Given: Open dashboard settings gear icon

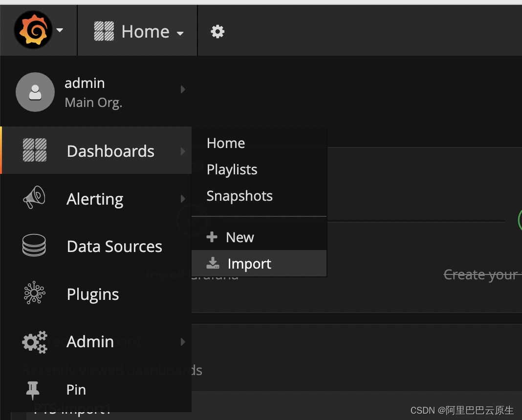Looking at the screenshot, I should [217, 32].
